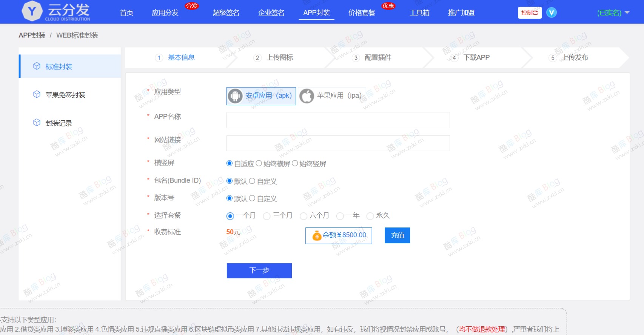Image resolution: width=644 pixels, height=335 pixels.
Task: Go to 配置插件 step tab
Action: 378,57
